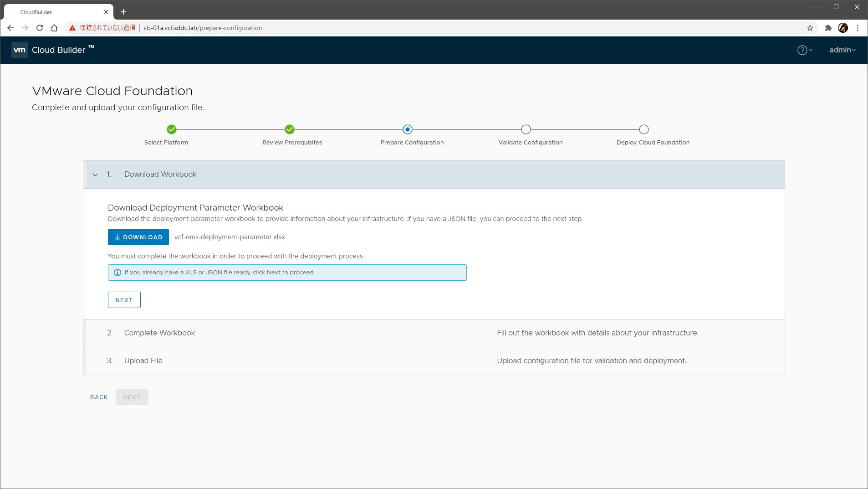Image resolution: width=868 pixels, height=489 pixels.
Task: Open the browser extensions puzzle icon
Action: (828, 28)
